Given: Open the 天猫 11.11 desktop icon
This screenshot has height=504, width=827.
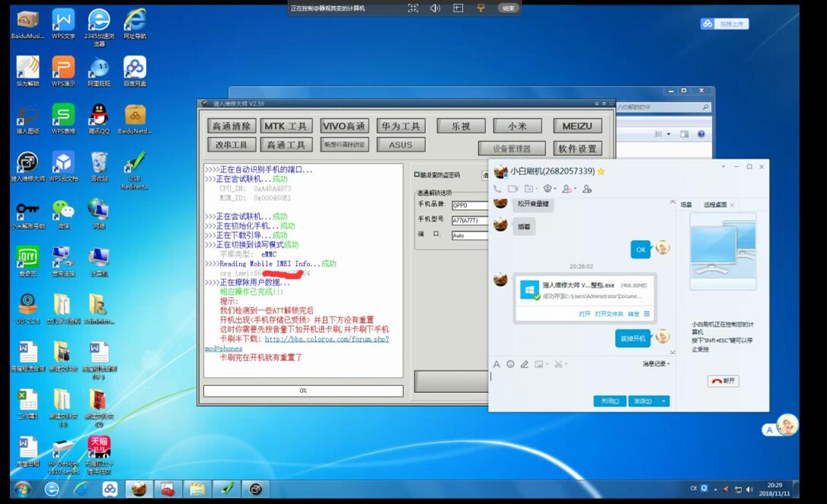Looking at the screenshot, I should (99, 455).
